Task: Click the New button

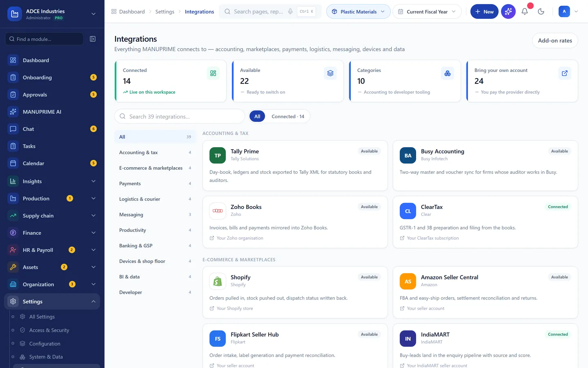Action: coord(484,11)
